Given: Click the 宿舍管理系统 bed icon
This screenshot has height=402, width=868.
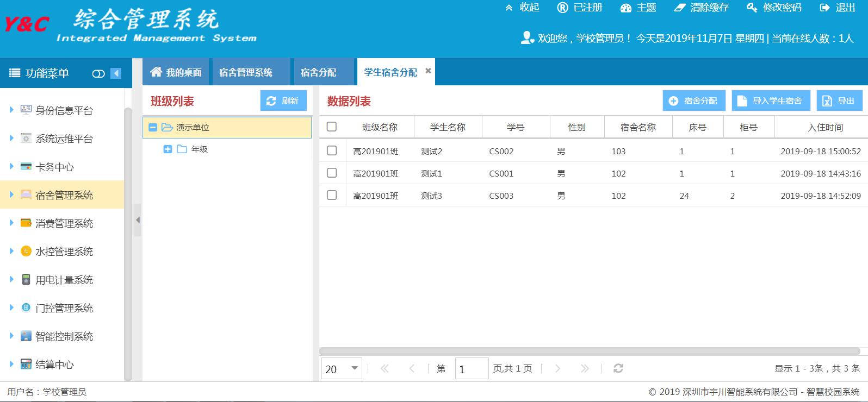Looking at the screenshot, I should (26, 194).
